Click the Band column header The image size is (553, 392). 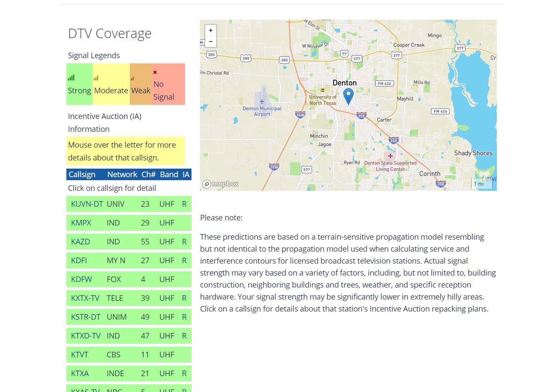click(169, 175)
